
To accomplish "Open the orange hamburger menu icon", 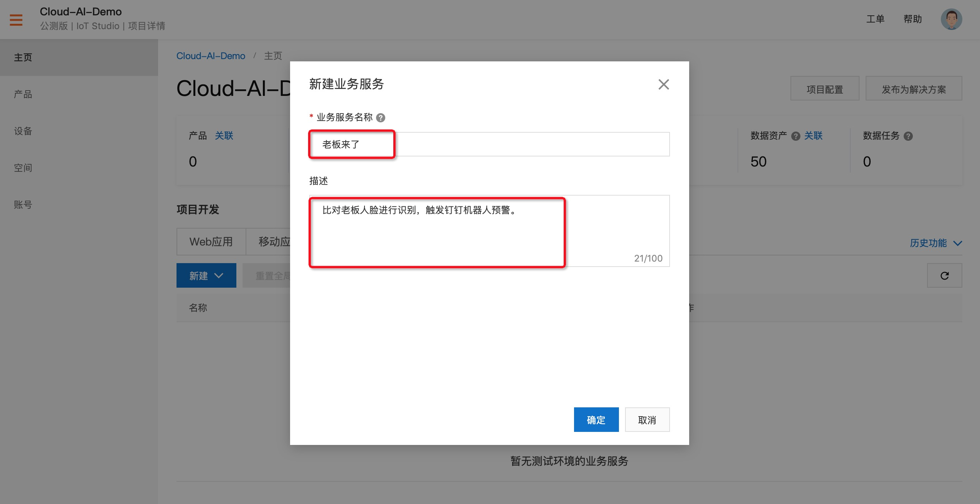I will [16, 19].
